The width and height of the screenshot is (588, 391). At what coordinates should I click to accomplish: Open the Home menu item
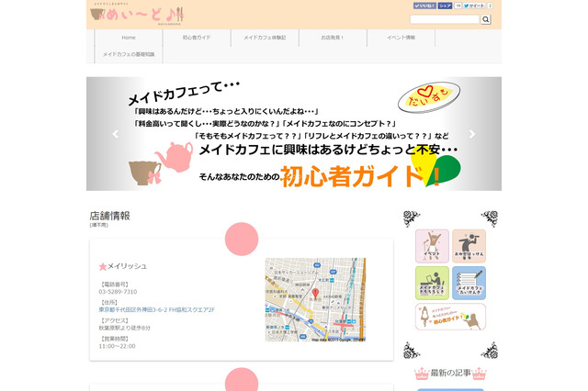[x=129, y=38]
